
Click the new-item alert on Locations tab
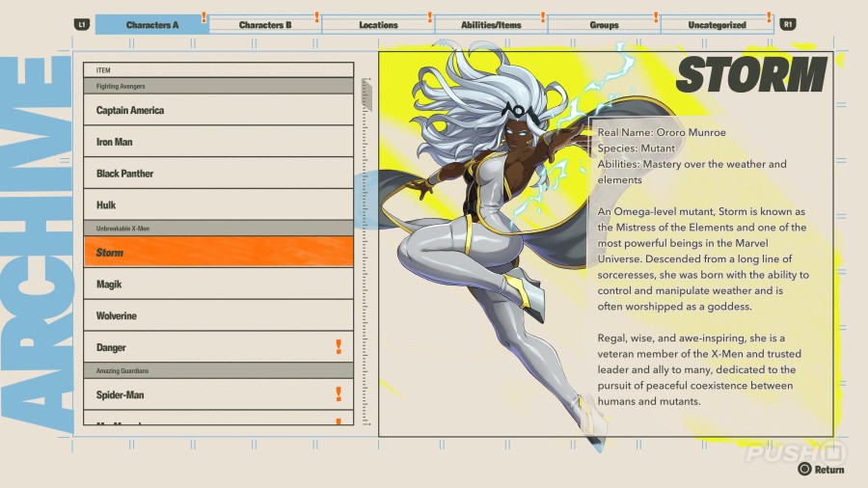[x=429, y=17]
